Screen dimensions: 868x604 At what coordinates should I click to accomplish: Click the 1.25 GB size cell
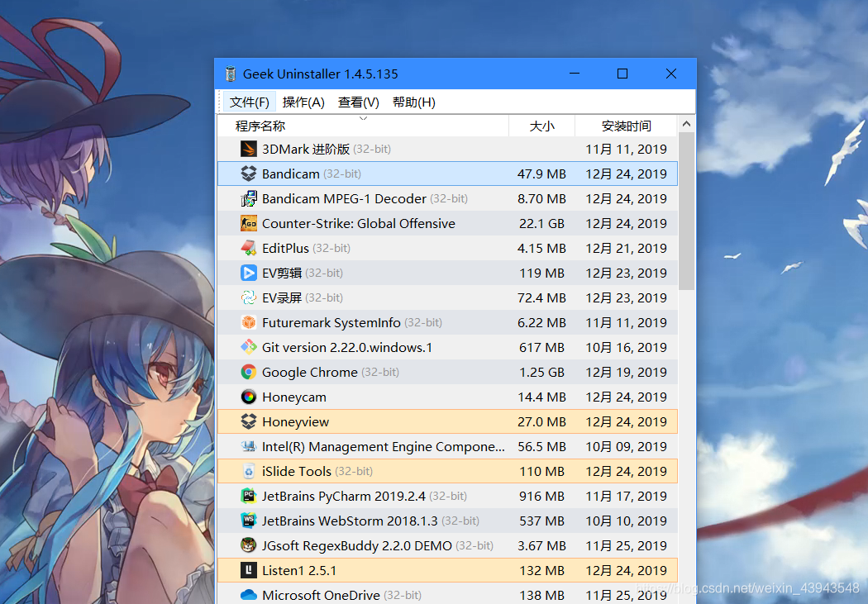point(541,373)
